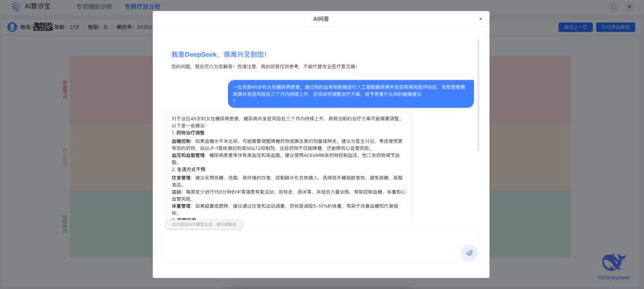Click the chat message input box
This screenshot has width=644, height=289.
321,246
